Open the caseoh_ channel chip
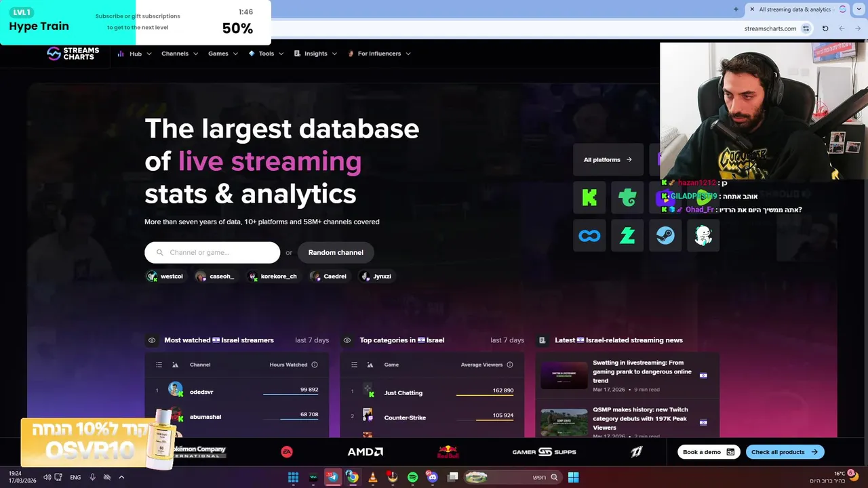Image resolution: width=868 pixels, height=488 pixels. (x=216, y=276)
